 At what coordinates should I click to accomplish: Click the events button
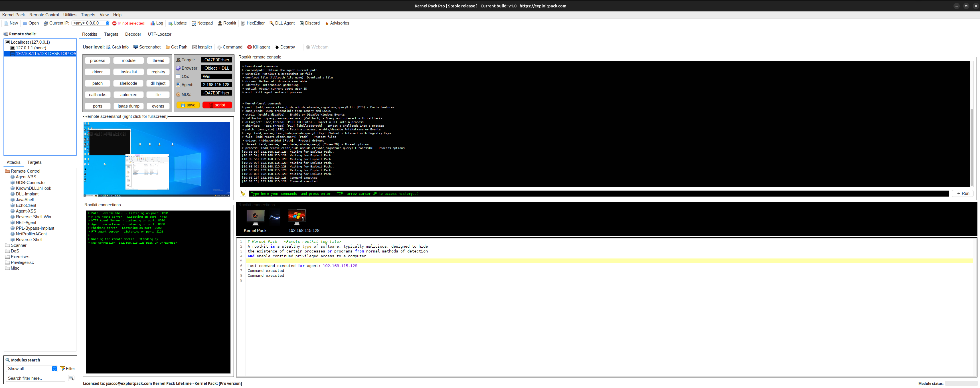point(158,106)
